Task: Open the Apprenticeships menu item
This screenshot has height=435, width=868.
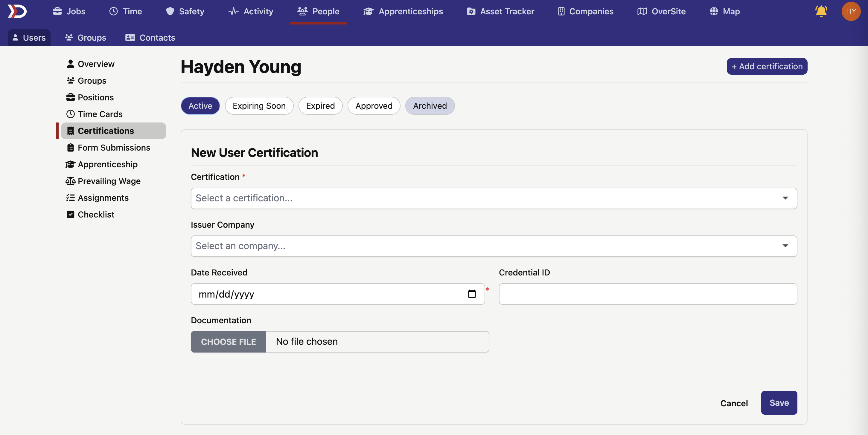Action: pyautogui.click(x=403, y=11)
